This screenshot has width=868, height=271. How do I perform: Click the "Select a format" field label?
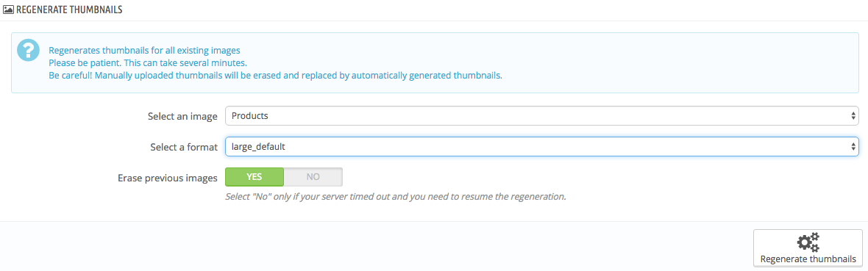pyautogui.click(x=184, y=147)
